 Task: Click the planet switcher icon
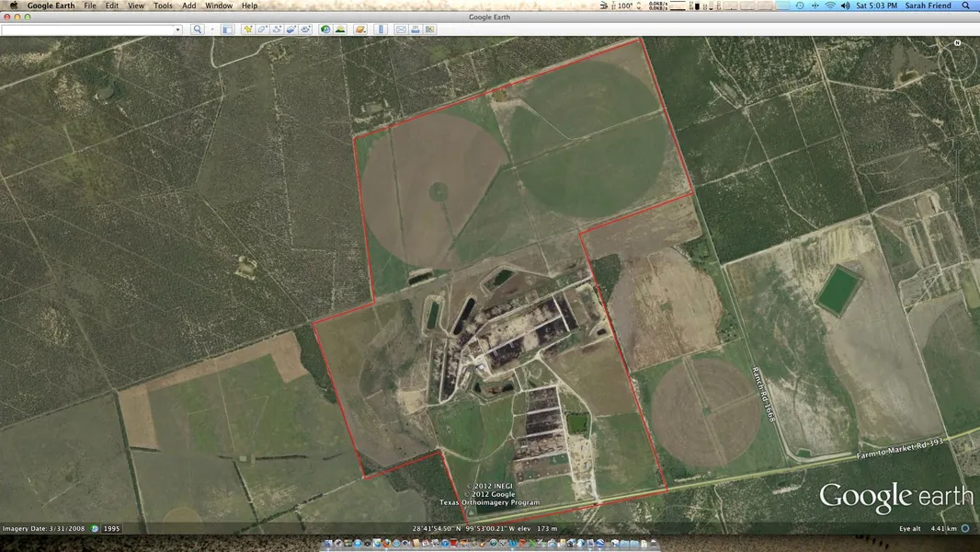pos(360,29)
